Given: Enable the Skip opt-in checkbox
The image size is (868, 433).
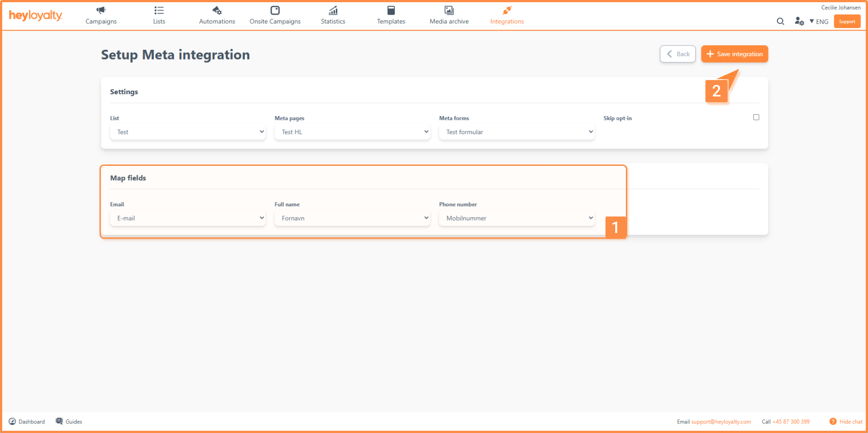Looking at the screenshot, I should [756, 117].
